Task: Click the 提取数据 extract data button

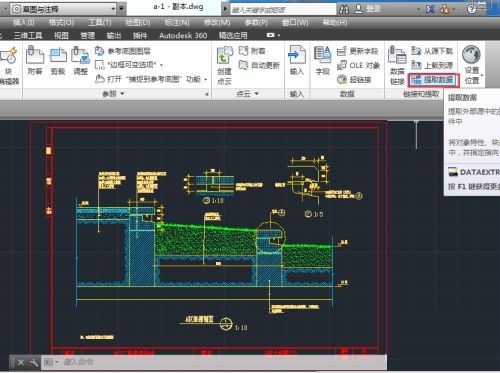Action: [x=433, y=80]
